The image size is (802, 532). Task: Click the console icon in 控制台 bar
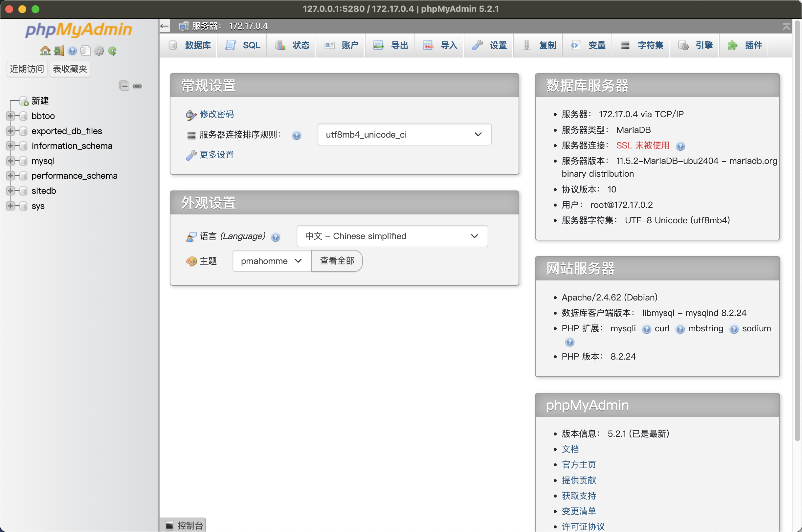click(169, 525)
